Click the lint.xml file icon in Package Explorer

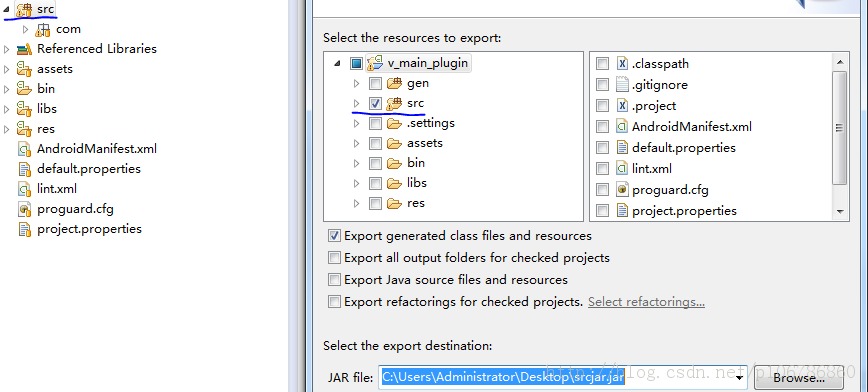point(24,189)
